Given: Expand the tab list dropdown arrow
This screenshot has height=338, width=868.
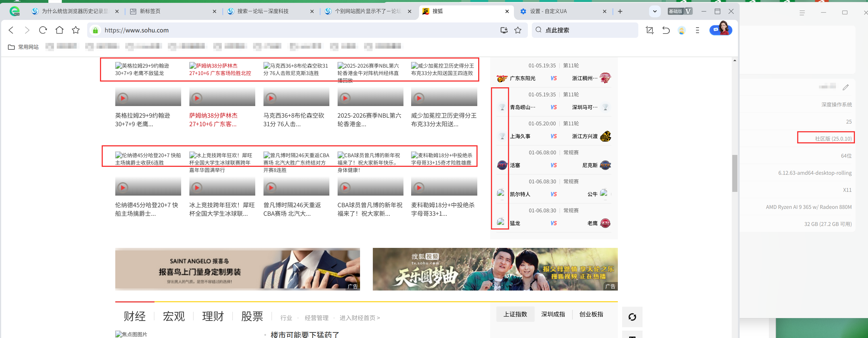Looking at the screenshot, I should click(655, 11).
